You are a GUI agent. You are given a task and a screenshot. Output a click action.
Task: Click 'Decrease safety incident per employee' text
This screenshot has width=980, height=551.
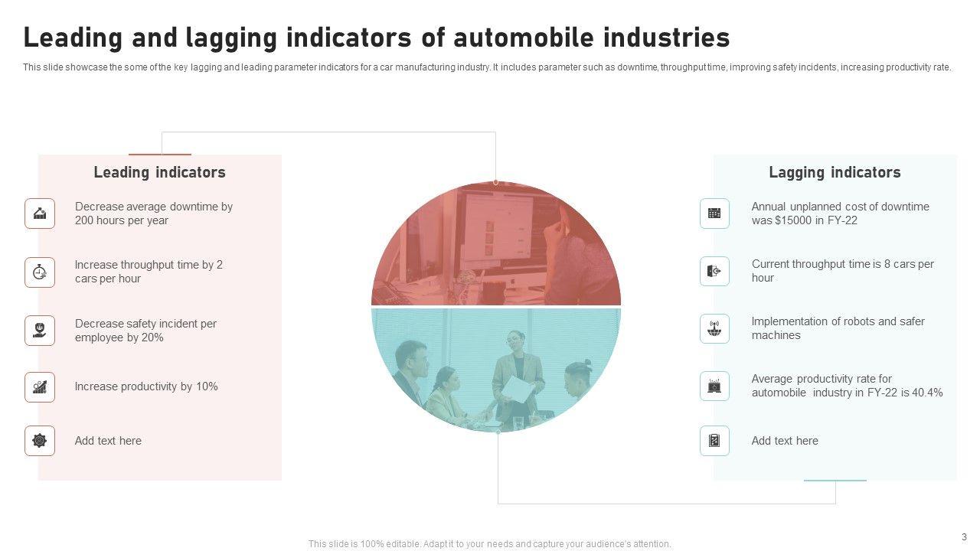(x=145, y=331)
